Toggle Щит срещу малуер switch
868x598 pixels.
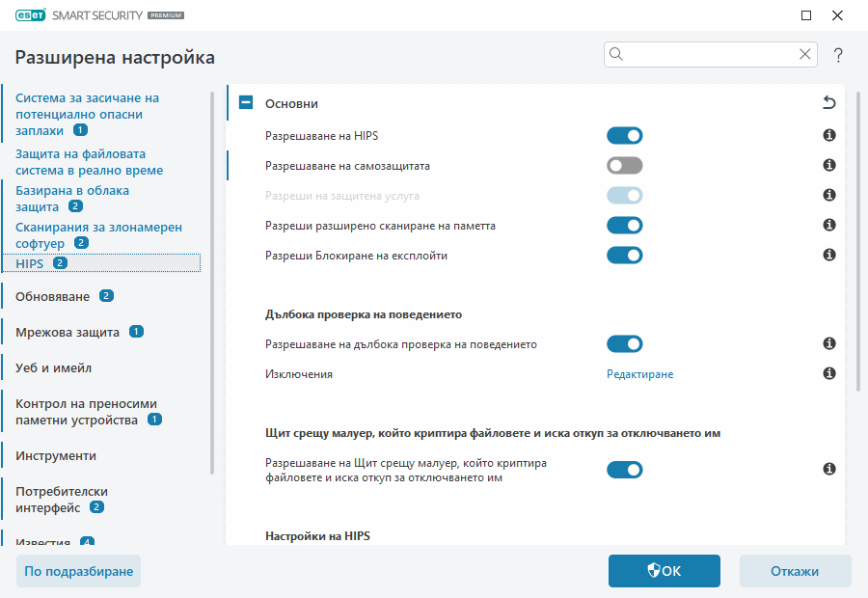[624, 470]
